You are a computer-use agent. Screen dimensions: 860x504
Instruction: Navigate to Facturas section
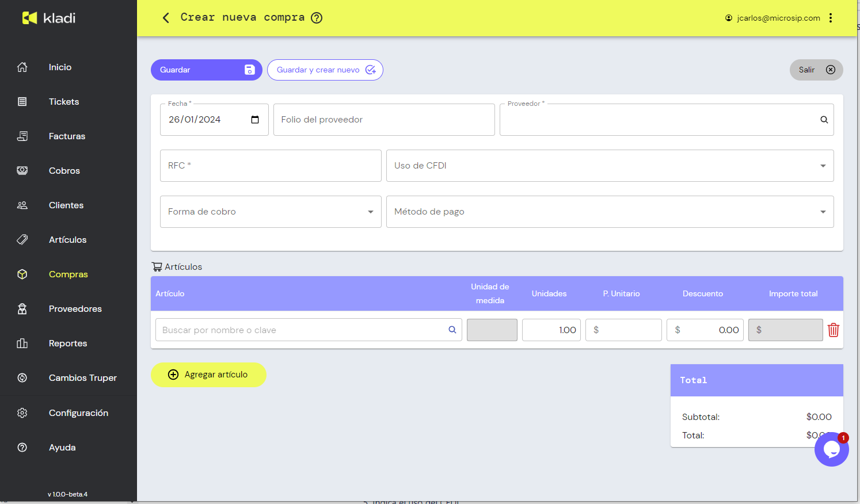(x=67, y=136)
